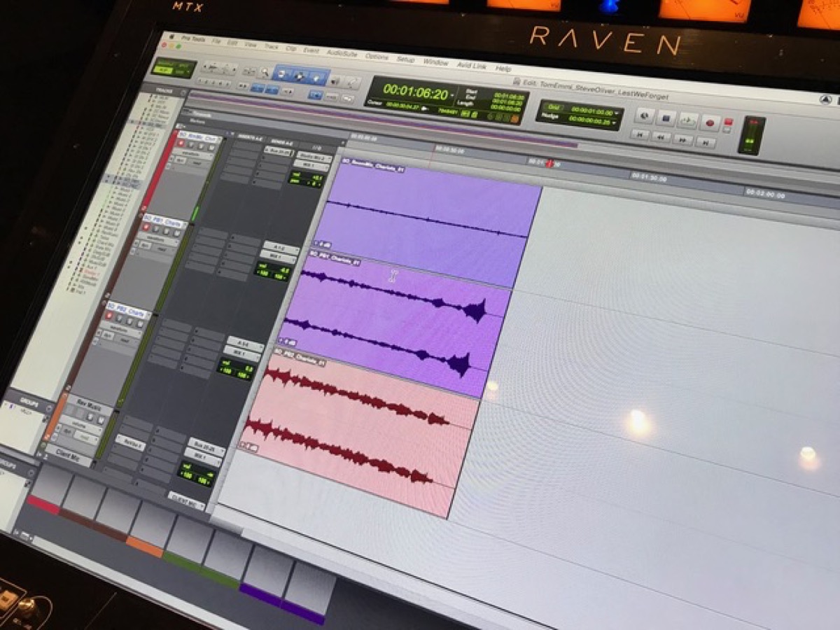The image size is (840, 630).
Task: Open the Window menu
Action: [x=435, y=63]
